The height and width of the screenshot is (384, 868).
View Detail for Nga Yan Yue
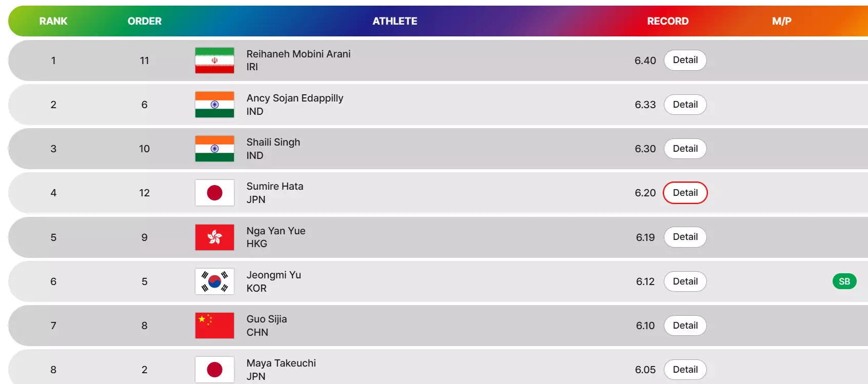685,237
